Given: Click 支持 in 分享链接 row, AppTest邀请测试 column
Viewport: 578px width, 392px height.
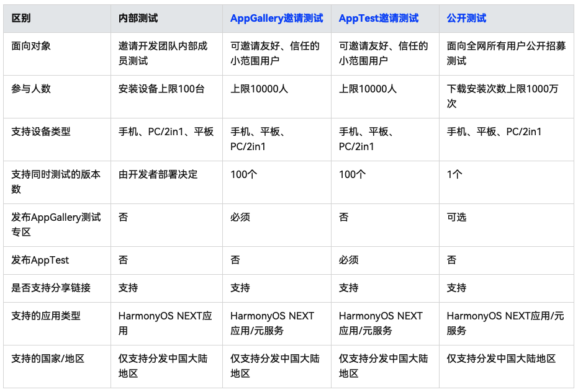Looking at the screenshot, I should click(x=348, y=288).
